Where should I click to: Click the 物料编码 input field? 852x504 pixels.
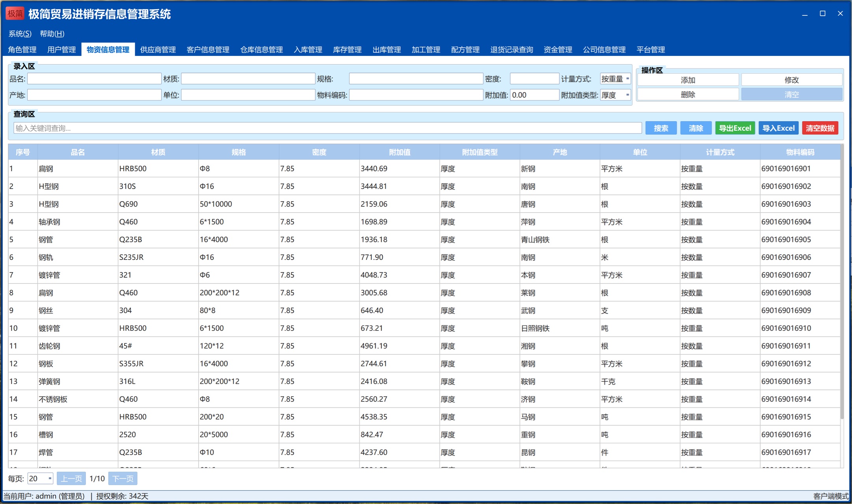(x=416, y=95)
